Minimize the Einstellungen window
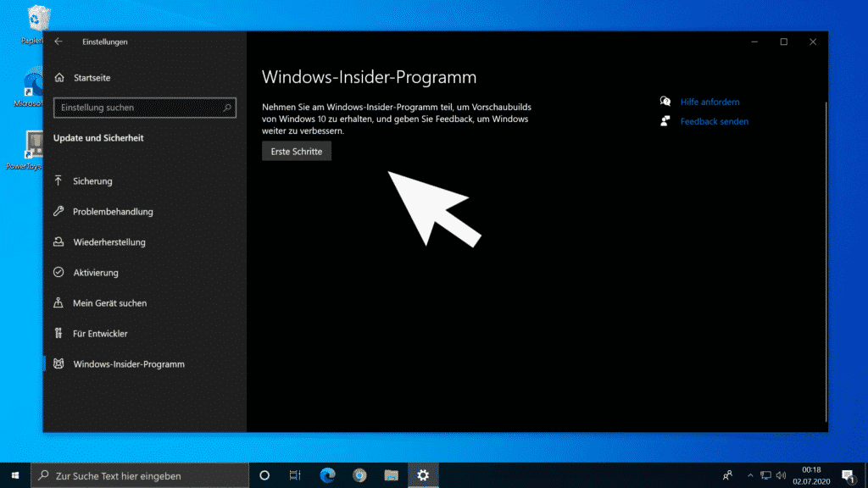The width and height of the screenshot is (868, 488). [x=754, y=42]
